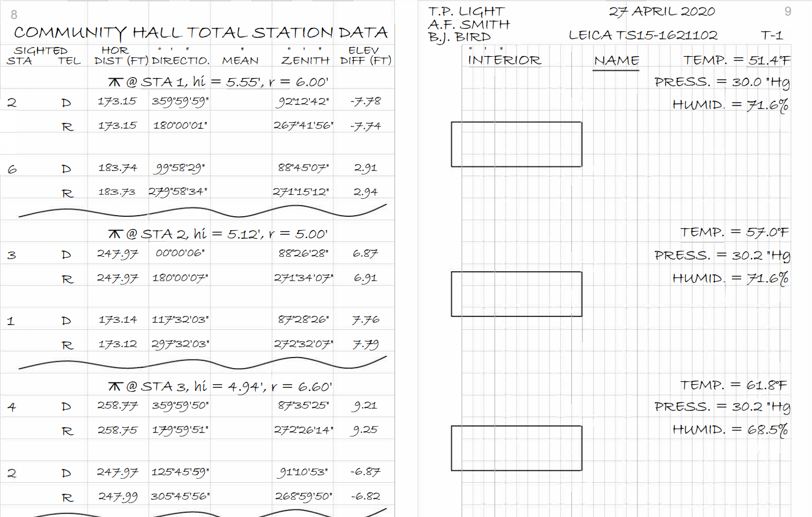Click the 'DIRECTIO.' column header
Screen dimensions: 812x517
[x=181, y=60]
